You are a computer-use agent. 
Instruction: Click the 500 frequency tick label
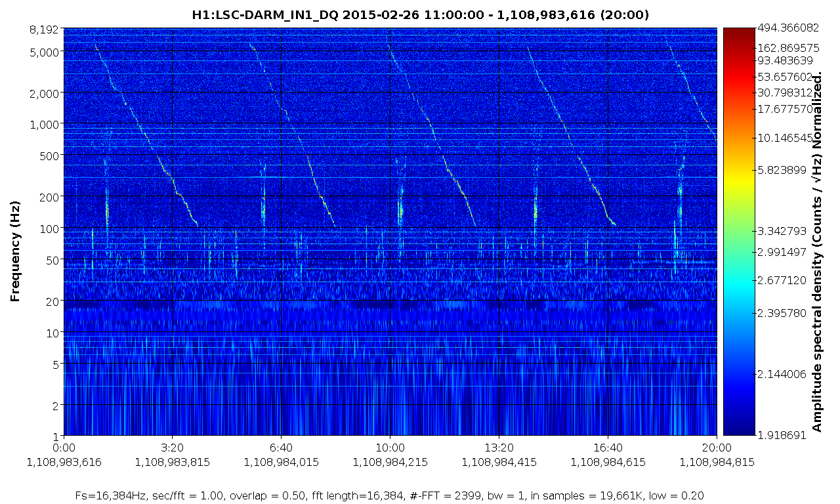tap(50, 156)
